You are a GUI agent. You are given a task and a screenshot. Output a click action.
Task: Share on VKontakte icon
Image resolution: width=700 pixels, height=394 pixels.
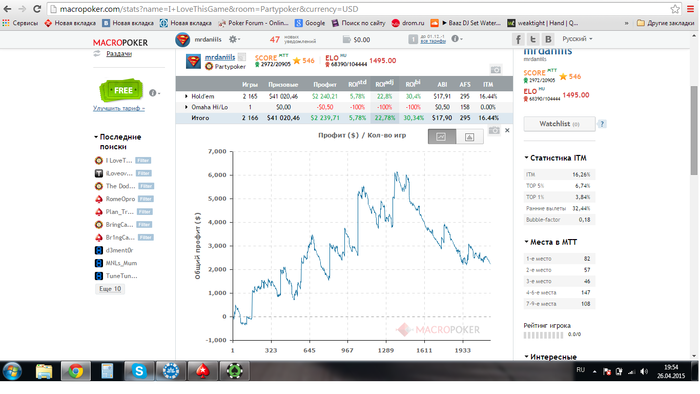[548, 39]
